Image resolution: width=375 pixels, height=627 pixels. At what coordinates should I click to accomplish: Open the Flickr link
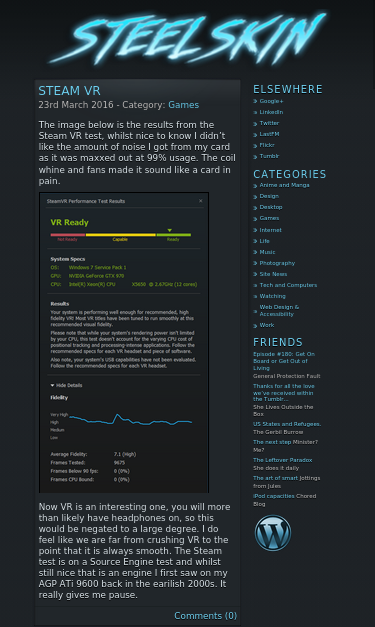coord(267,145)
